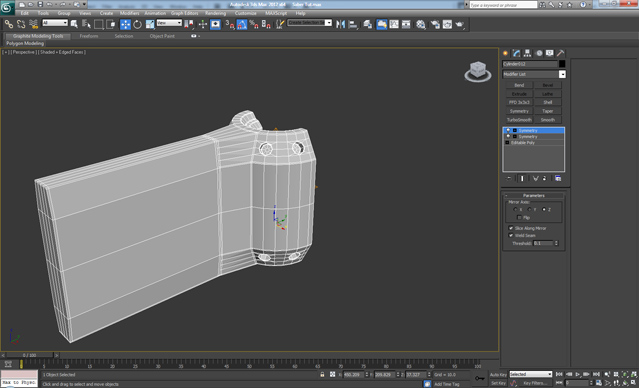Image resolution: width=639 pixels, height=388 pixels.
Task: Click the Bind to Space Warp icon
Action: (33, 24)
